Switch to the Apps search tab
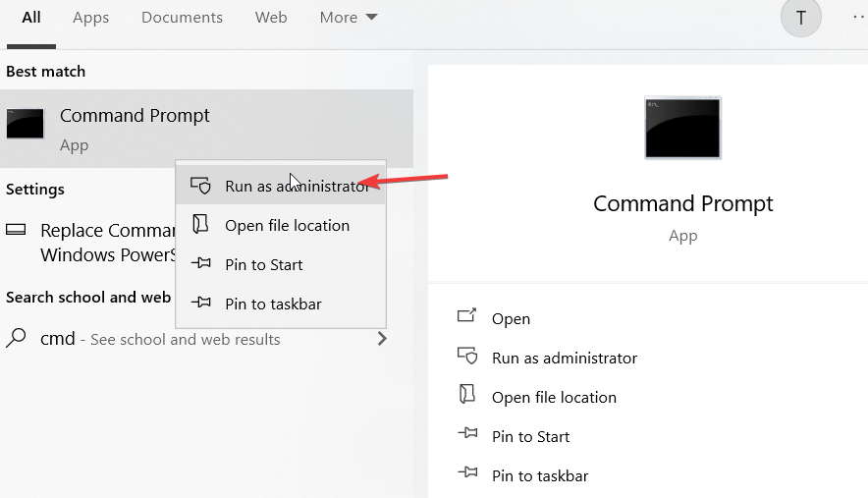Image resolution: width=868 pixels, height=498 pixels. pos(90,18)
